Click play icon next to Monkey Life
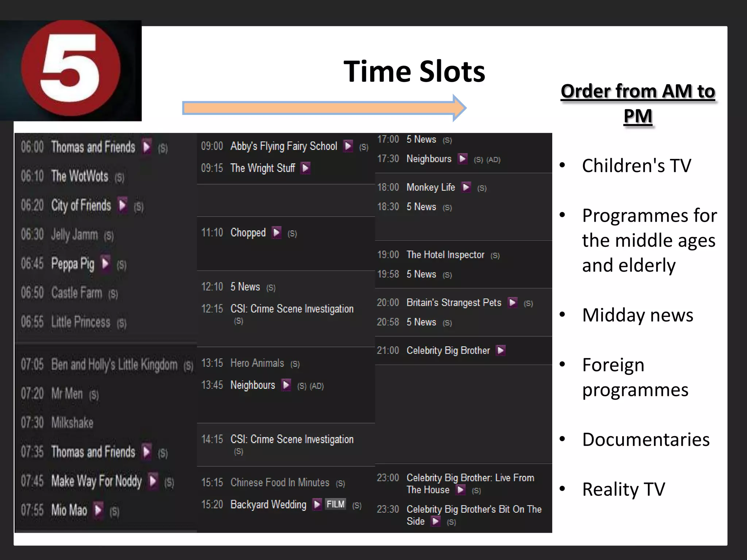The width and height of the screenshot is (747, 560). (466, 187)
